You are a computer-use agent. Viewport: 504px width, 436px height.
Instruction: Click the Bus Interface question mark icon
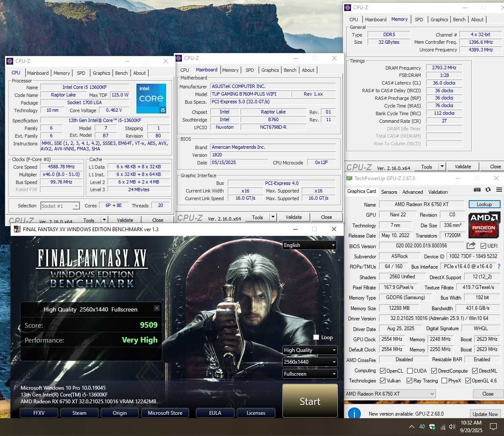click(x=499, y=266)
